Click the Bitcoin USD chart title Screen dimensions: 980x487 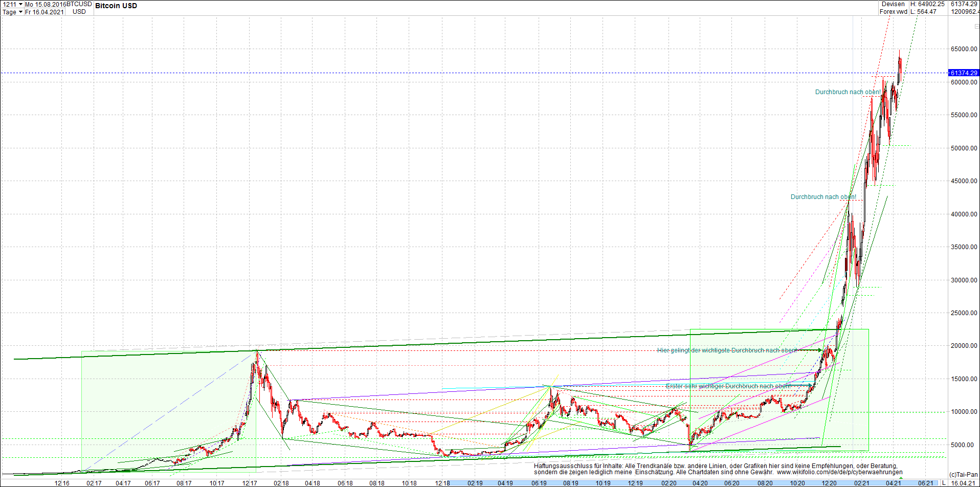point(116,6)
